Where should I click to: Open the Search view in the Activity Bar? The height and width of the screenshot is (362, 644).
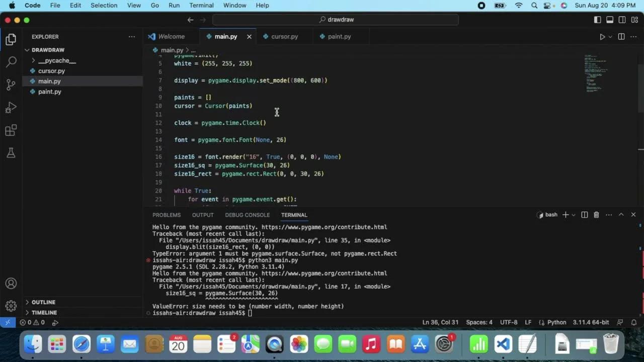pyautogui.click(x=11, y=62)
